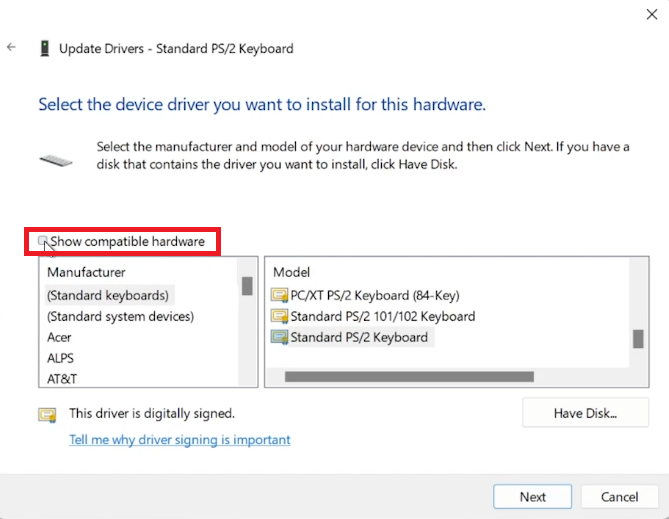Select AT&T in Manufacturer list
Image resolution: width=669 pixels, height=519 pixels.
pyautogui.click(x=62, y=379)
